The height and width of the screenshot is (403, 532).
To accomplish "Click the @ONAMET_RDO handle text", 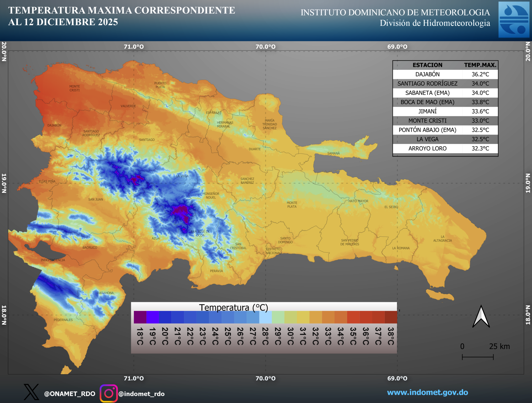I will coord(69,394).
